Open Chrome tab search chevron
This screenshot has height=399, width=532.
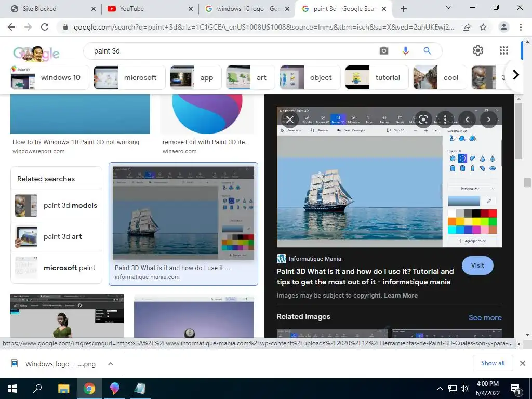(448, 7)
